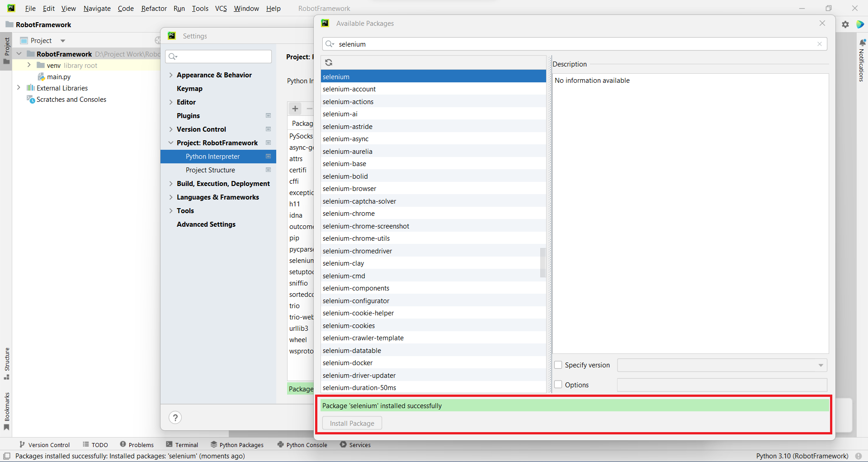Expand Languages & Frameworks section

(x=171, y=197)
